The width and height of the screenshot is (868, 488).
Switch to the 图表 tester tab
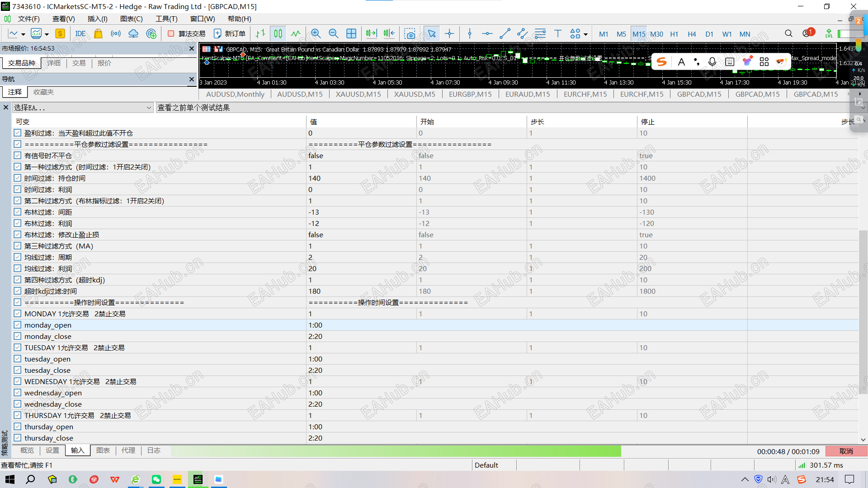coord(103,450)
